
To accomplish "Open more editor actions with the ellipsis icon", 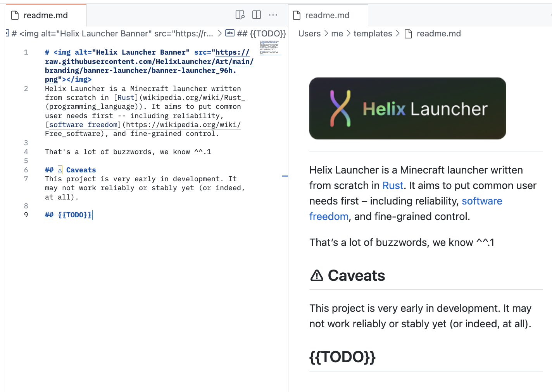I will tap(273, 15).
